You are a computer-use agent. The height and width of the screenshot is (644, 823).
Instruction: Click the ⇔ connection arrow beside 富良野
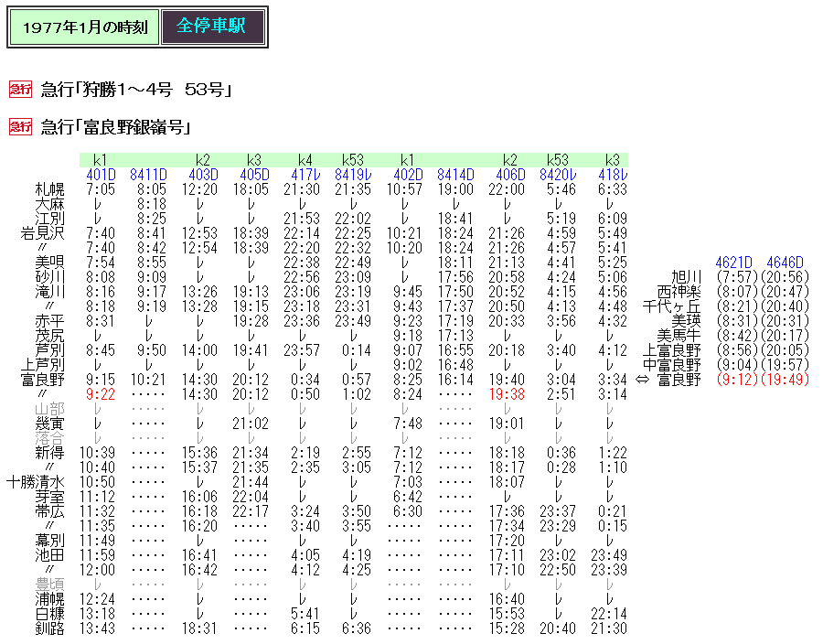[641, 380]
